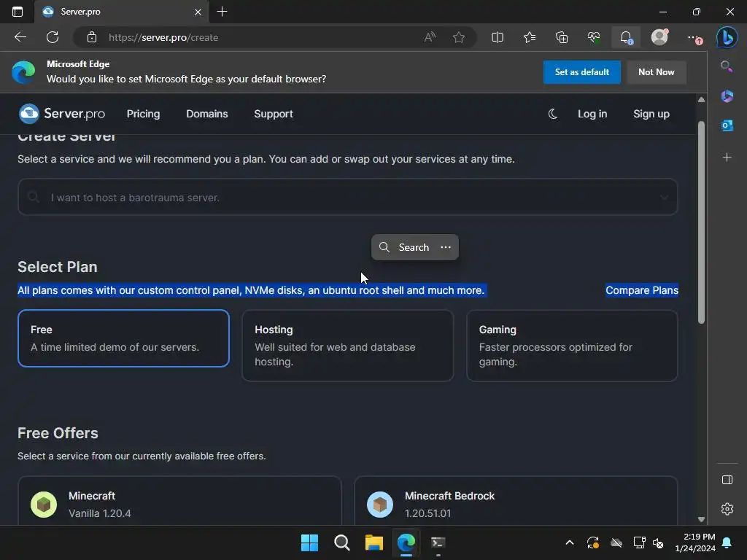Select the Gaming plan card
This screenshot has height=560, width=747.
572,346
